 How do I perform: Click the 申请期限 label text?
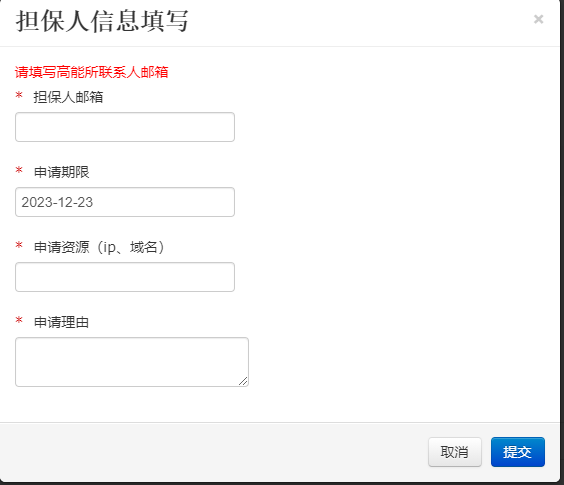tap(62, 172)
